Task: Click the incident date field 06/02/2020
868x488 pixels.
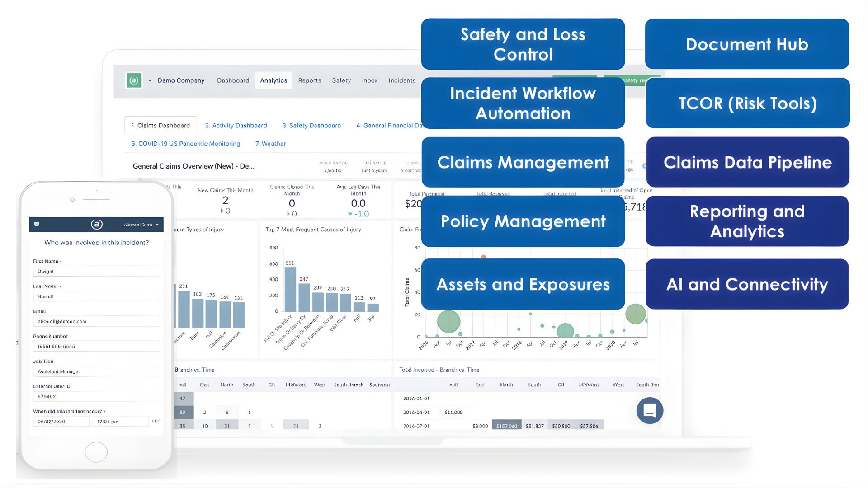Action: [61, 422]
